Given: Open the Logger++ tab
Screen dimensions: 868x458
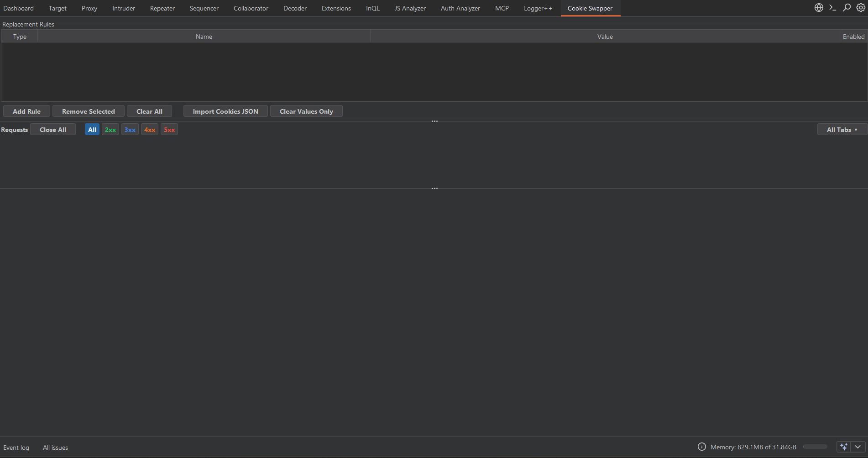Looking at the screenshot, I should (x=538, y=8).
